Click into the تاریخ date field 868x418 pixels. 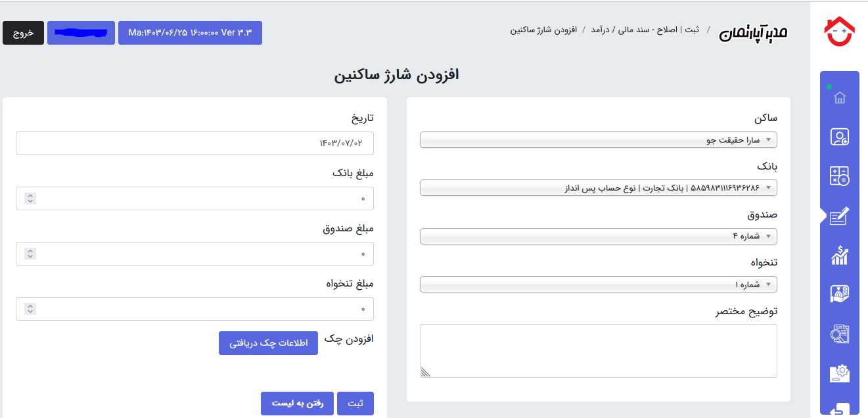click(x=194, y=143)
